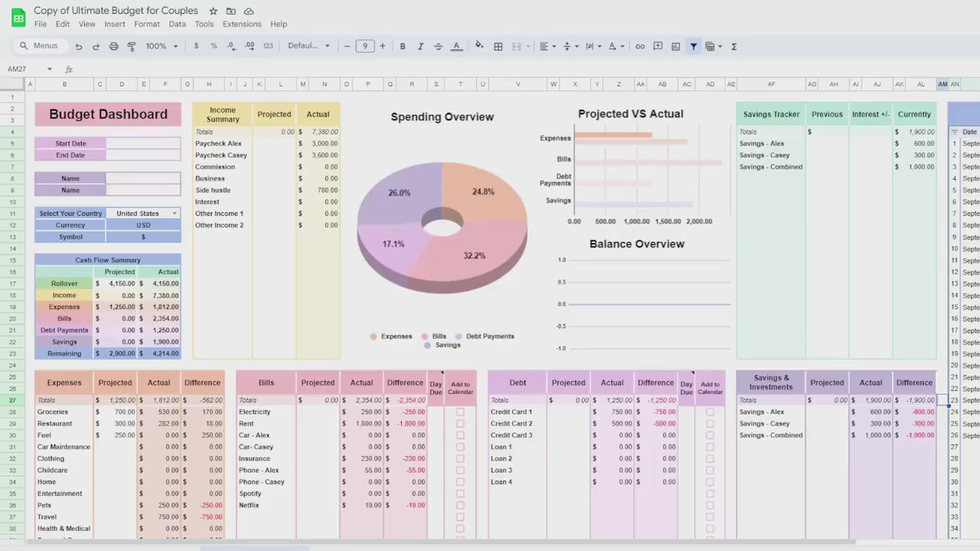
Task: Open the zoom level 100% dropdown
Action: click(x=162, y=46)
